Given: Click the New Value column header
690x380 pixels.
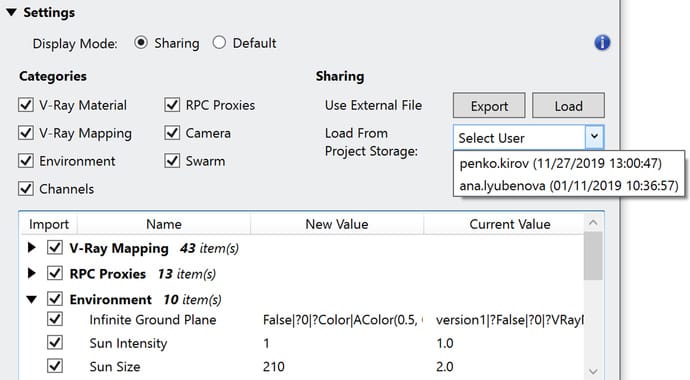Looking at the screenshot, I should (337, 224).
